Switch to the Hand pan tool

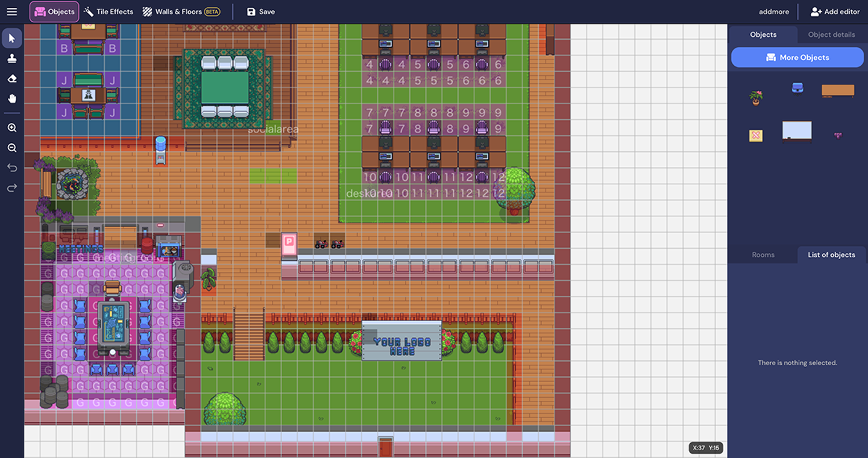click(12, 98)
